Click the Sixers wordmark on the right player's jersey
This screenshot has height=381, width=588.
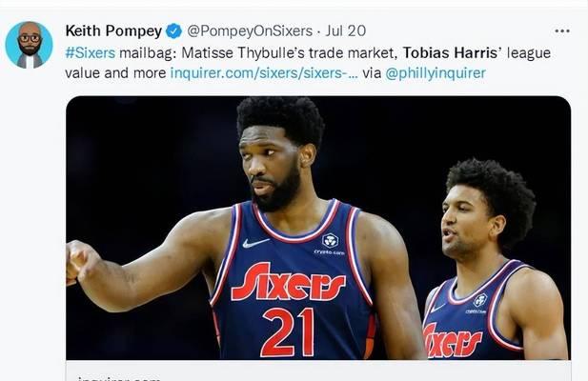pyautogui.click(x=451, y=341)
